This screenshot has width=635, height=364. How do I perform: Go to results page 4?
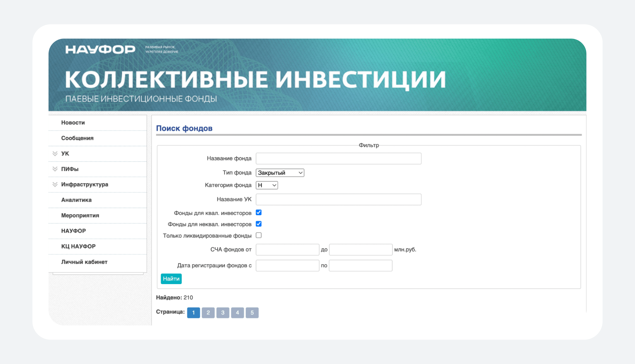pyautogui.click(x=238, y=313)
